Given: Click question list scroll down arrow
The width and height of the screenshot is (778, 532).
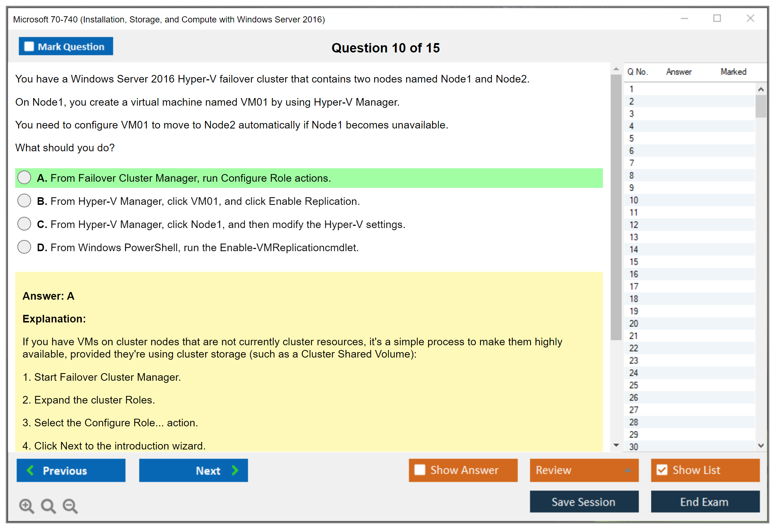Looking at the screenshot, I should tap(761, 446).
